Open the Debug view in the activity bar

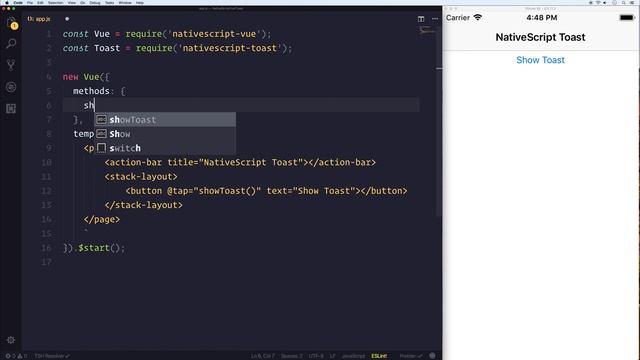11,87
